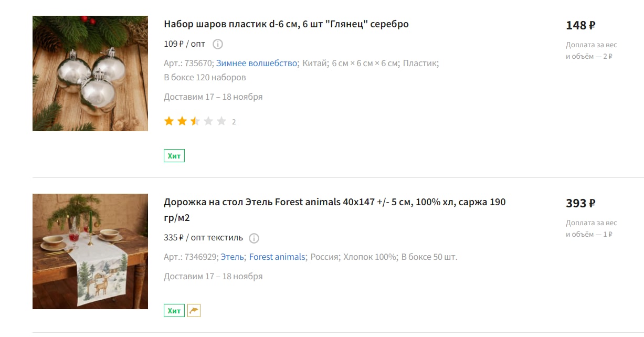Click Пластик material text
The image size is (644, 337).
click(421, 64)
